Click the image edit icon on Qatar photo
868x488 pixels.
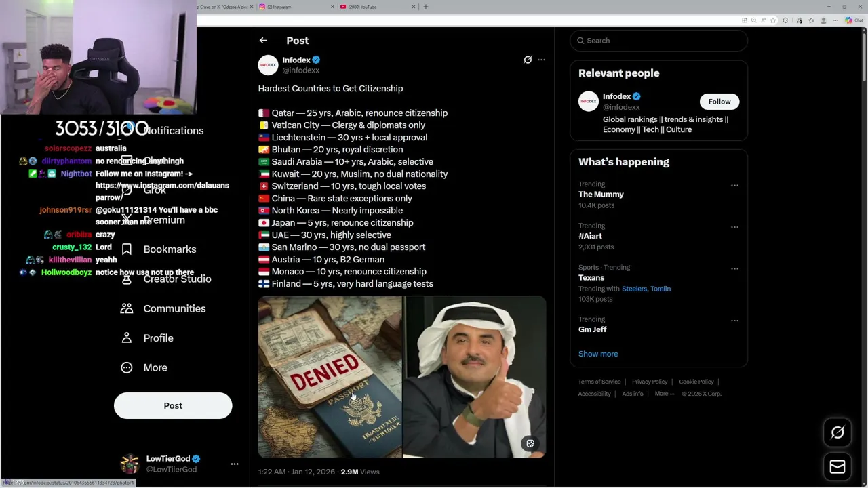pyautogui.click(x=530, y=443)
